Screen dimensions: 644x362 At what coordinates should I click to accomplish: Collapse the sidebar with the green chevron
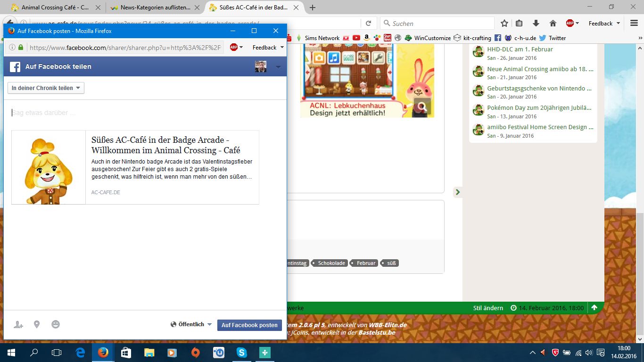tap(457, 192)
